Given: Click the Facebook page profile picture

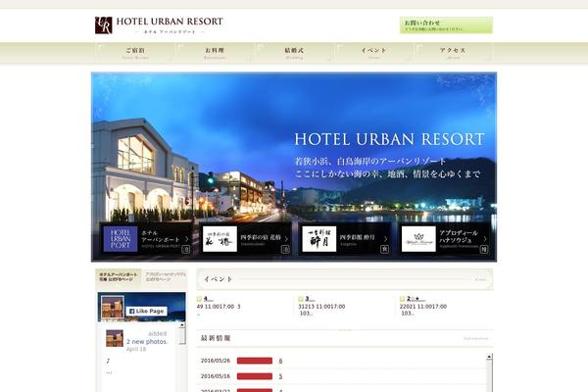Looking at the screenshot, I should (x=113, y=308).
